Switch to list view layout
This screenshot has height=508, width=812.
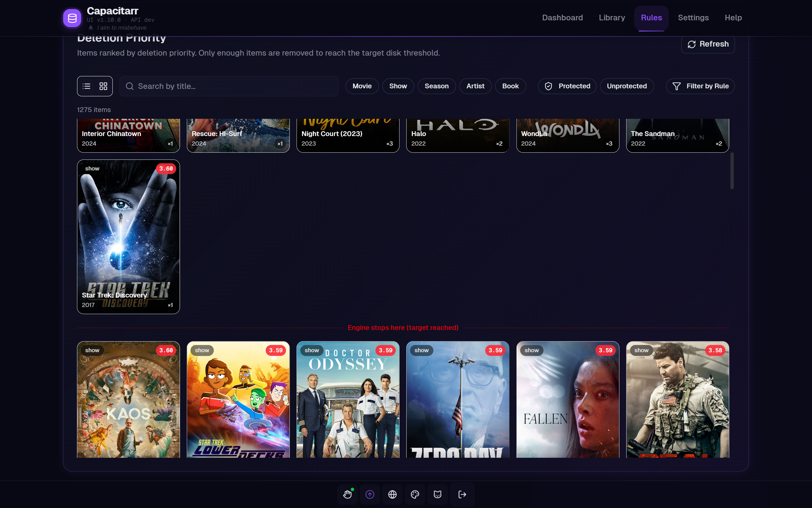(x=87, y=86)
